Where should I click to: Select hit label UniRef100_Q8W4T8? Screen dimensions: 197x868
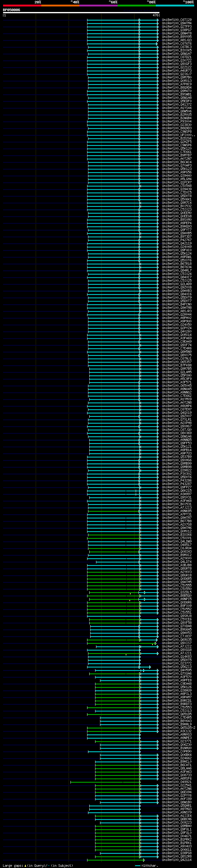pos(177,33)
